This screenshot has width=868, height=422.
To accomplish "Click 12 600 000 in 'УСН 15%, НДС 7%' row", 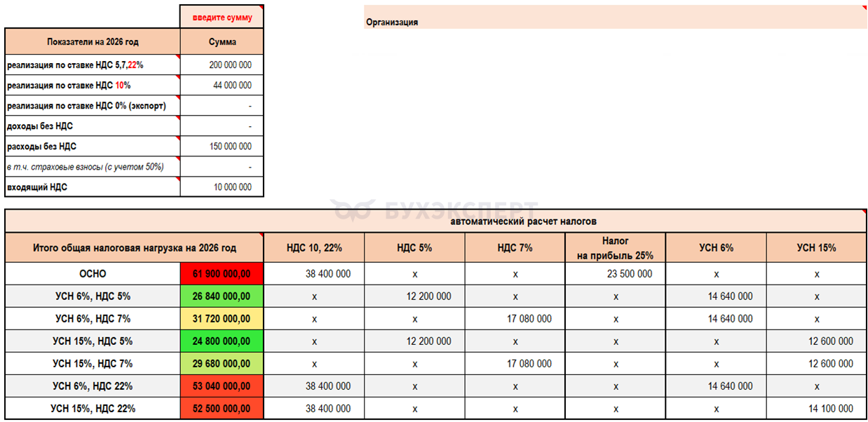I will (817, 364).
